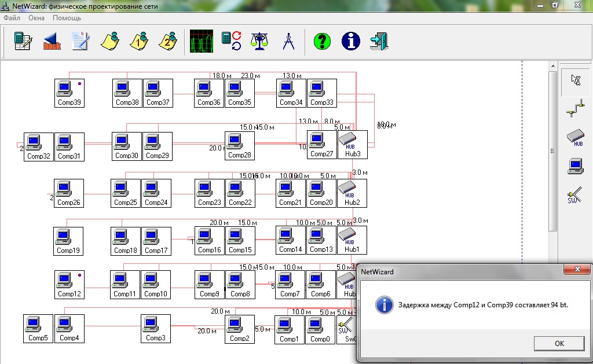Viewport: 593px width, 364px height.
Task: Select the Comp0 computer node
Action: tap(320, 330)
